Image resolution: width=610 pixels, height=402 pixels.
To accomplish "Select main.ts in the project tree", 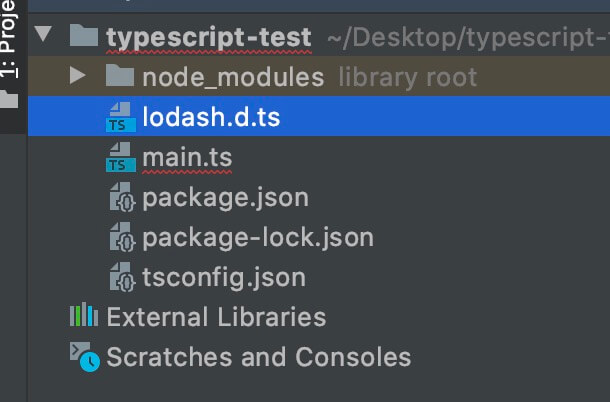I will click(187, 157).
